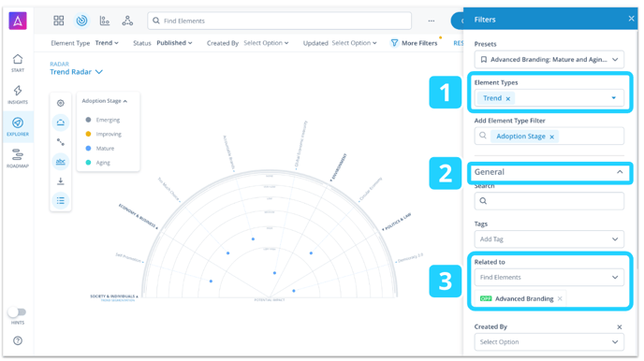This screenshot has width=644, height=361.
Task: Expand the Status Published dropdown
Action: 174,43
